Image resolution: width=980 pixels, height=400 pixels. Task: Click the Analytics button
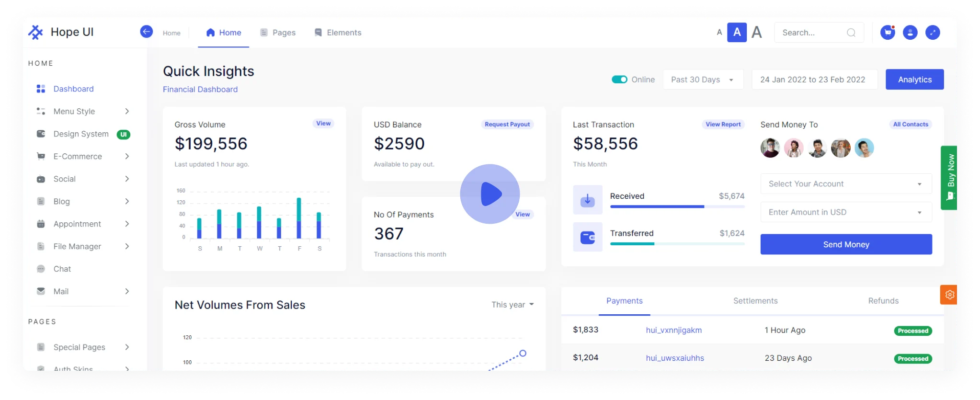coord(914,80)
